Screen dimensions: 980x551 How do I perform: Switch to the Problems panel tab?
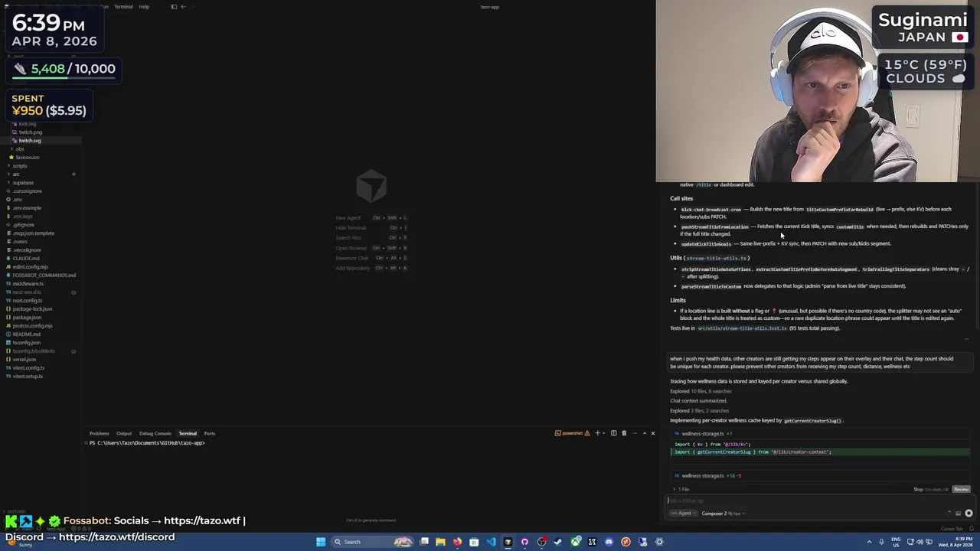(99, 434)
